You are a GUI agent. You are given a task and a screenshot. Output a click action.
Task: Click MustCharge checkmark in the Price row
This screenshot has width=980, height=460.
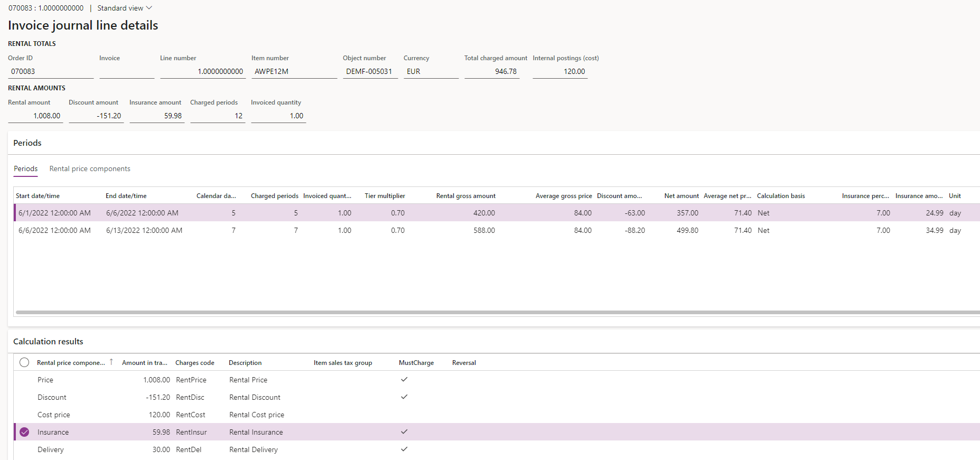click(404, 379)
